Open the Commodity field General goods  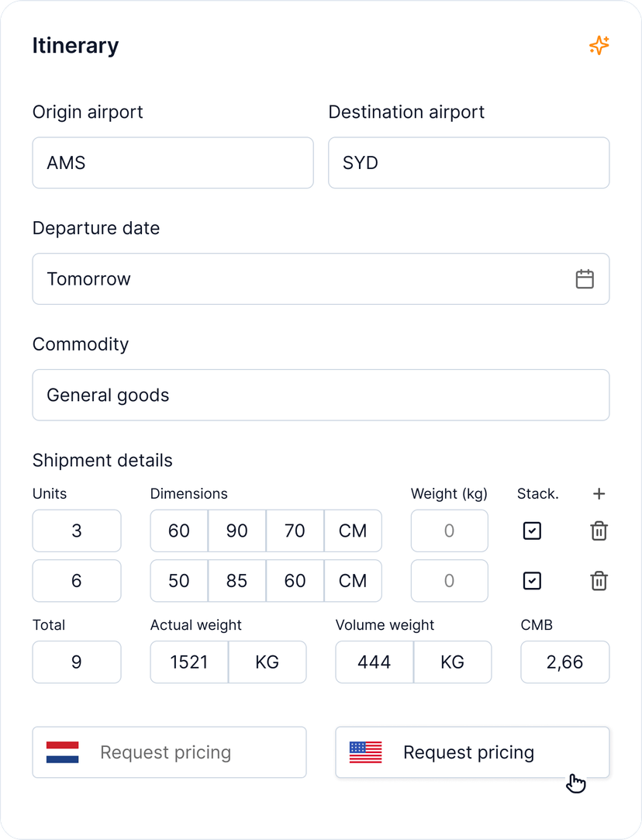coord(320,396)
